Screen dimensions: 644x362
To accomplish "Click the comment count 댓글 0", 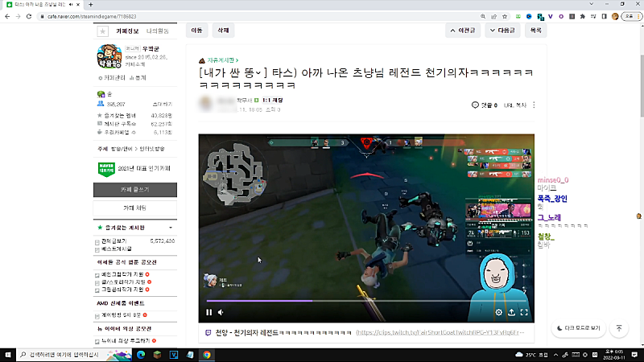I will coord(485,105).
